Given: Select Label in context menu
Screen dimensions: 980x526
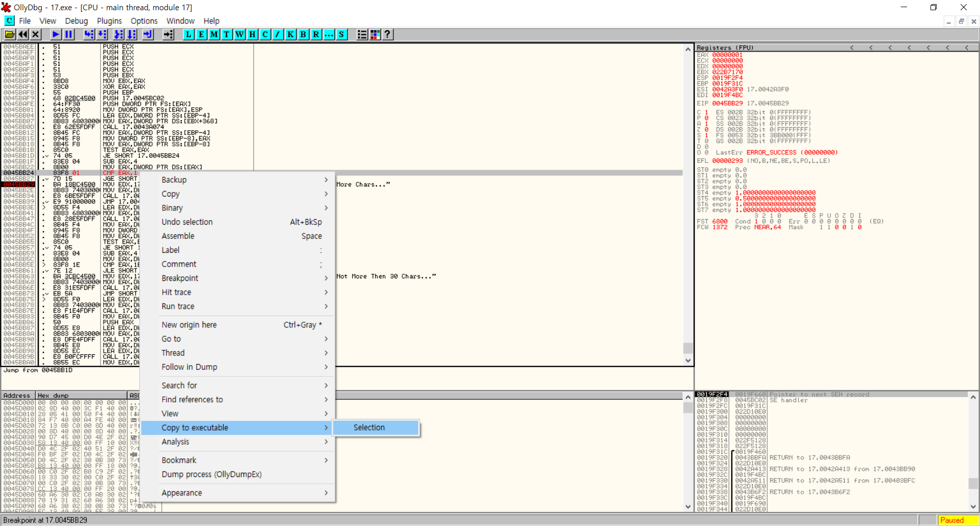Looking at the screenshot, I should 238,250.
